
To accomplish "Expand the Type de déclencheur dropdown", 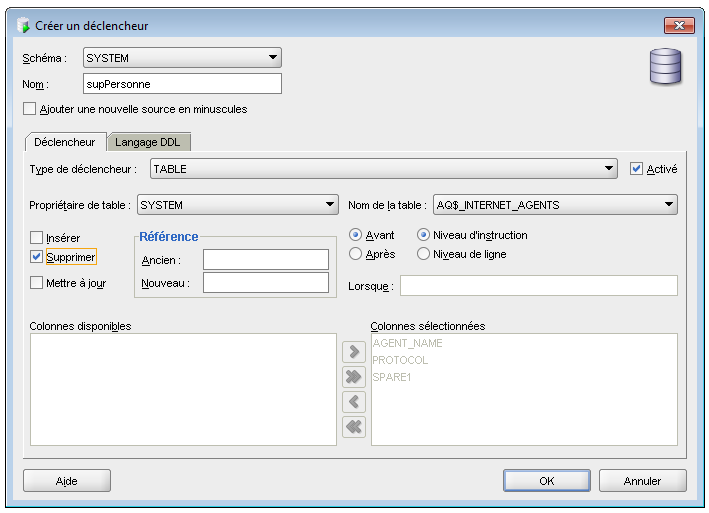I will (x=609, y=169).
